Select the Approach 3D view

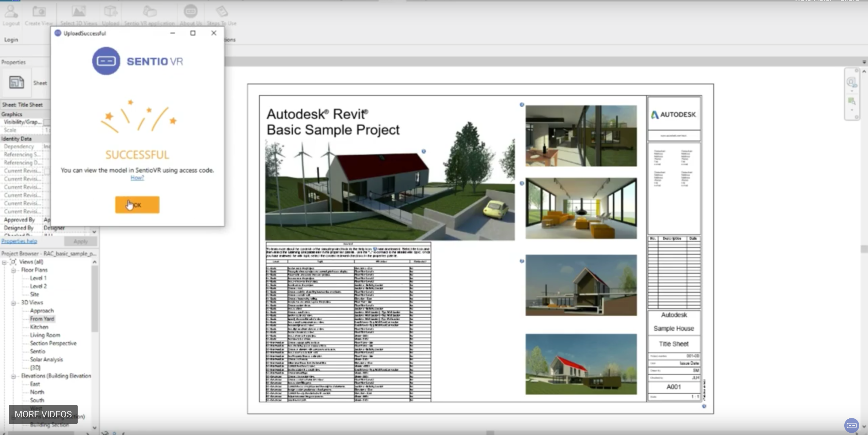pyautogui.click(x=42, y=311)
